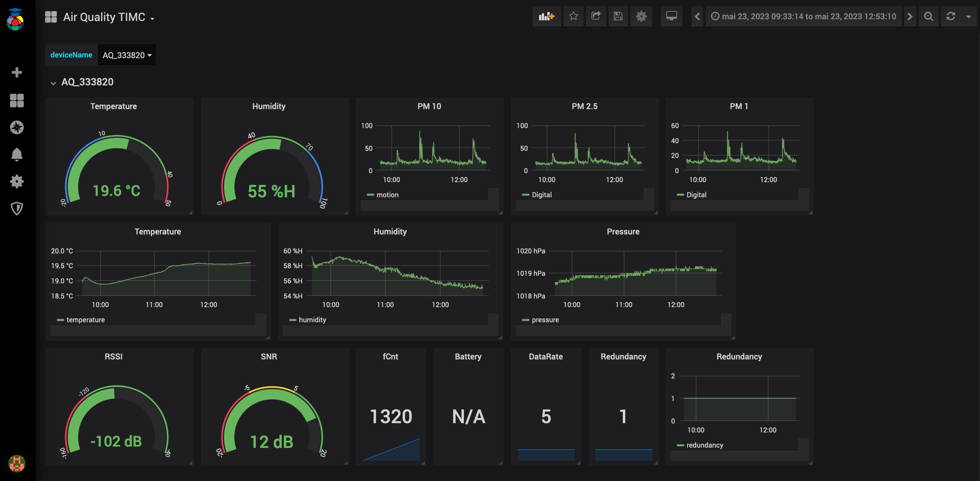Save the dashboard

pos(618,16)
